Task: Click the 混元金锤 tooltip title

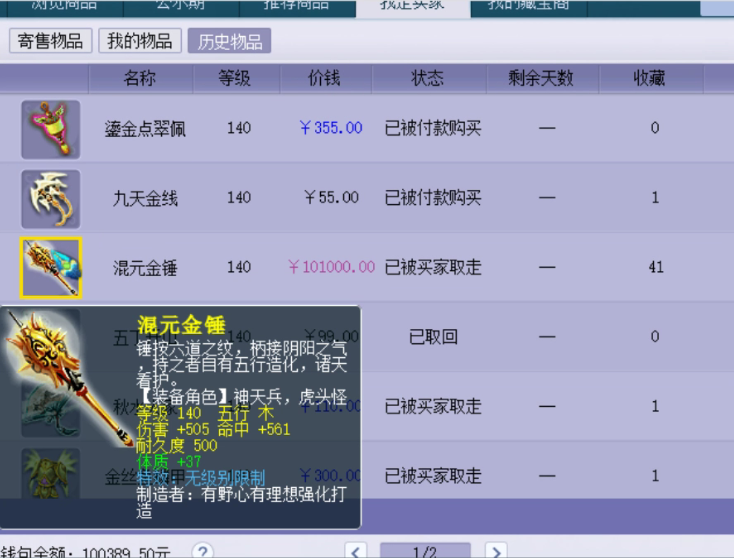Action: [182, 325]
